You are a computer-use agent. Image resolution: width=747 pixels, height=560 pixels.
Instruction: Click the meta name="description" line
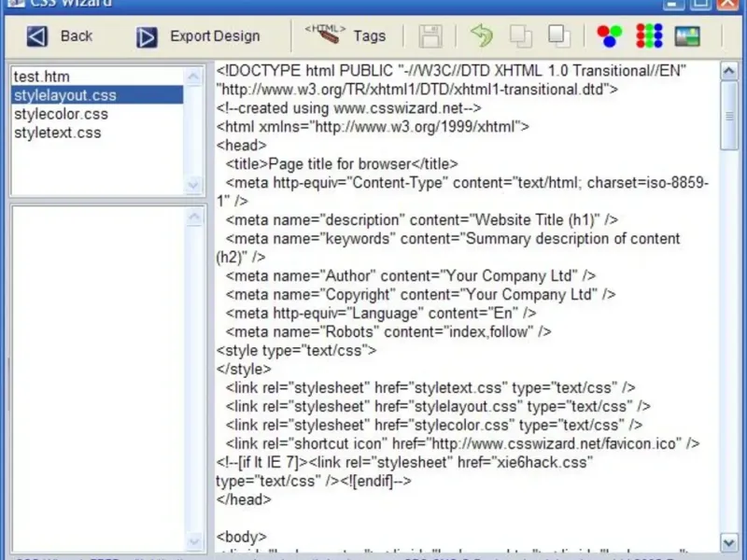pos(422,220)
